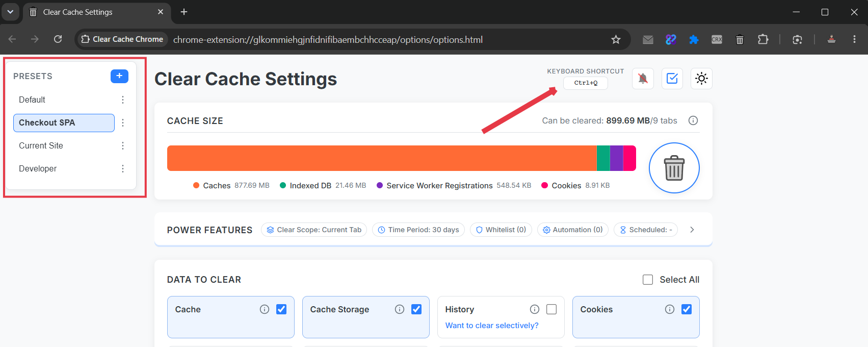Click the pink Cookies bar segment
Screen dimensions: 868x347
pos(629,158)
